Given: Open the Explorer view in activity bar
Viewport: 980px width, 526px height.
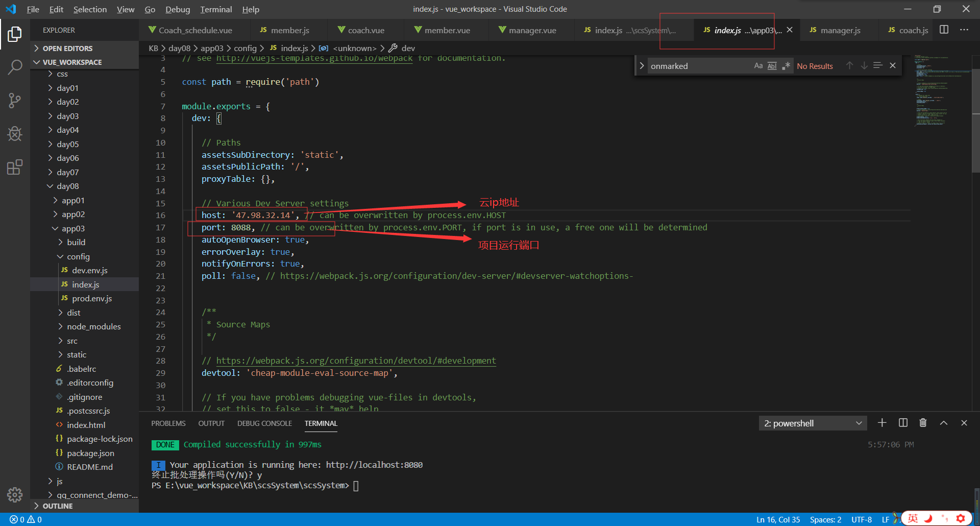Looking at the screenshot, I should coord(15,34).
